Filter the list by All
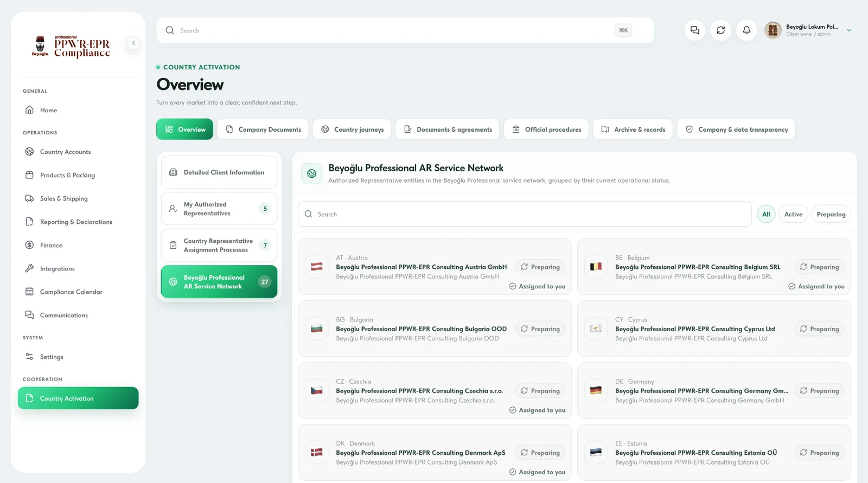Image resolution: width=868 pixels, height=483 pixels. coord(766,214)
